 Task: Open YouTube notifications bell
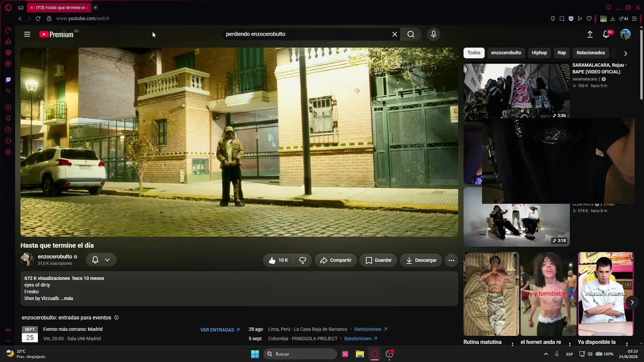click(606, 34)
